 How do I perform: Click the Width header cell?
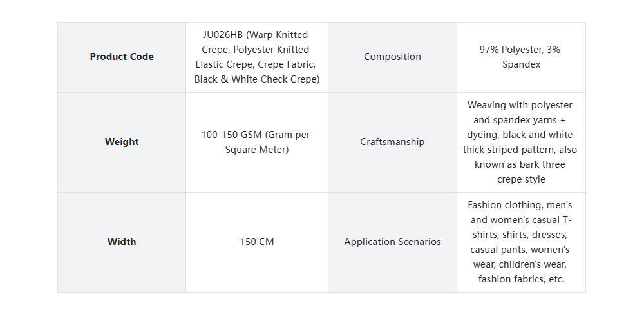pos(122,242)
